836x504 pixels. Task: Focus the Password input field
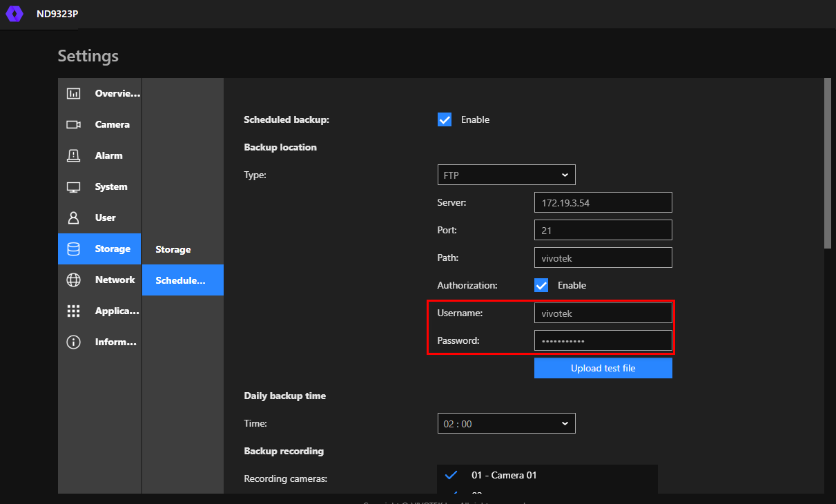click(603, 340)
